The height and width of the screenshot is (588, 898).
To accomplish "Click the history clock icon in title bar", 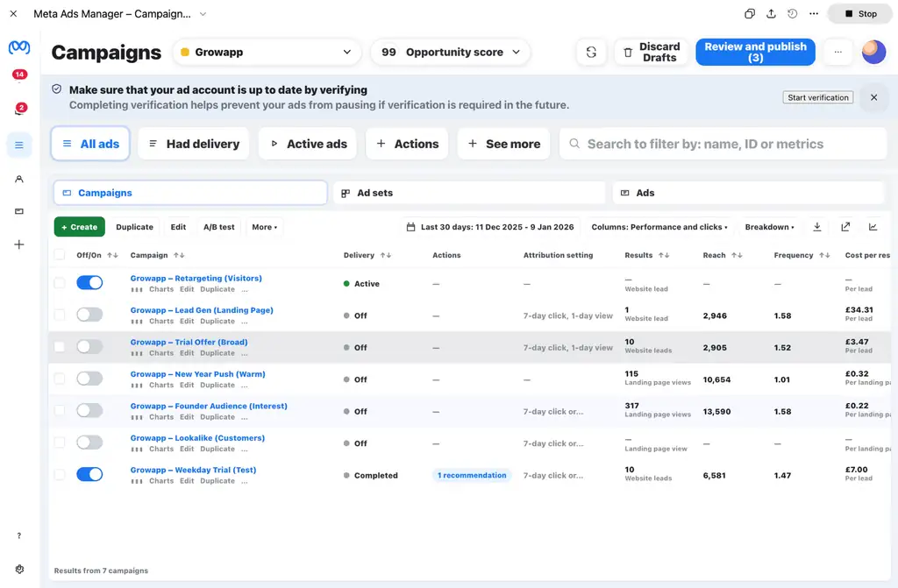I will pos(792,14).
